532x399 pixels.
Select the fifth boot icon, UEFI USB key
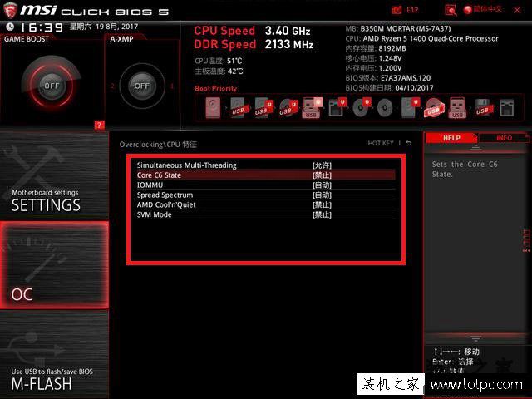[312, 108]
